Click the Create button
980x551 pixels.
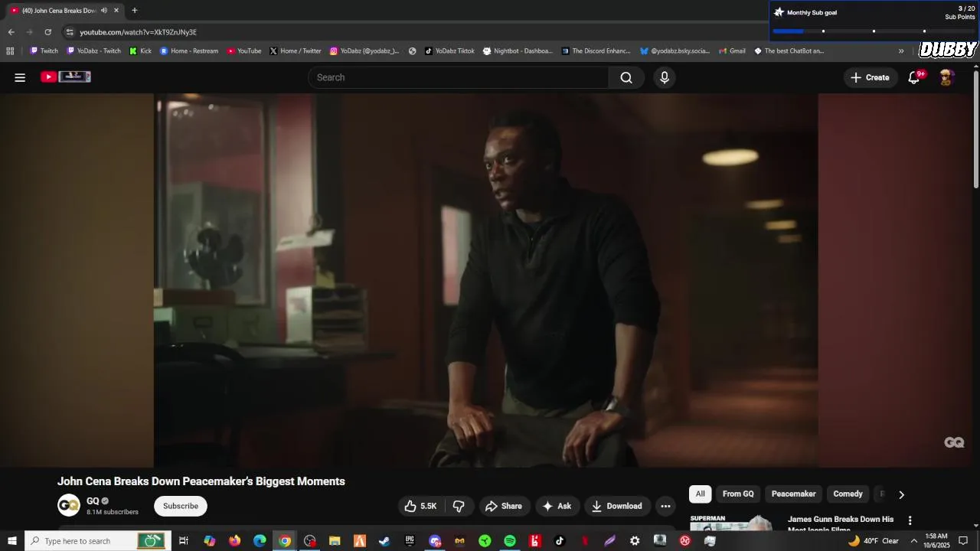870,77
